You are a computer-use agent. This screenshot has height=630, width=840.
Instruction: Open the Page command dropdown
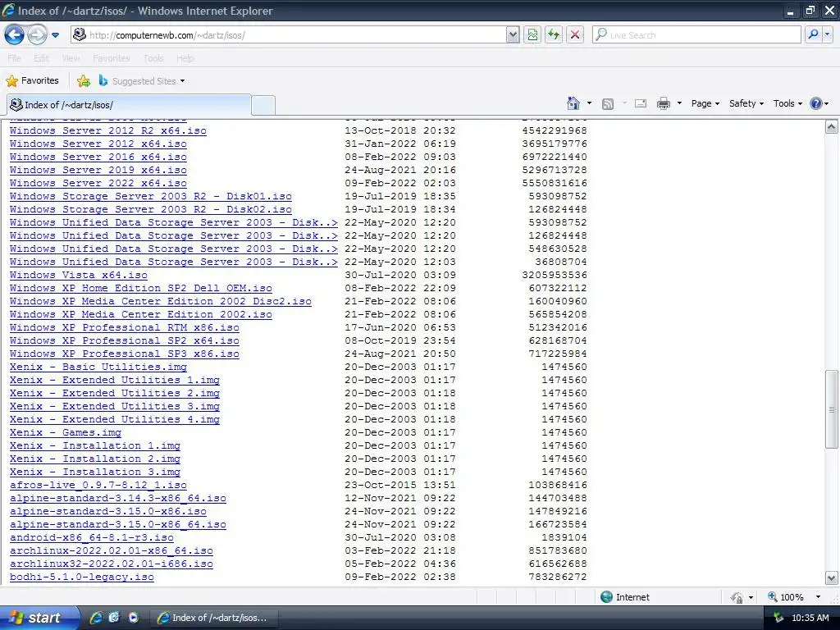point(705,103)
